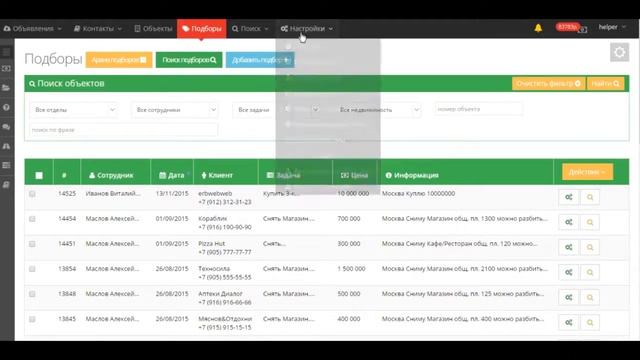This screenshot has width=640, height=360.
Task: Click client name Кораблик
Action: pyautogui.click(x=213, y=219)
